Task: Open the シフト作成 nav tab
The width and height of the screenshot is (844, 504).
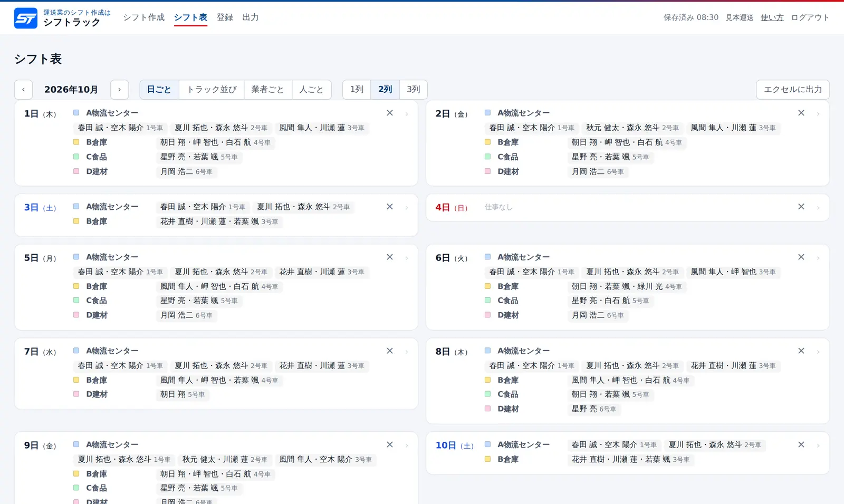Action: point(144,17)
